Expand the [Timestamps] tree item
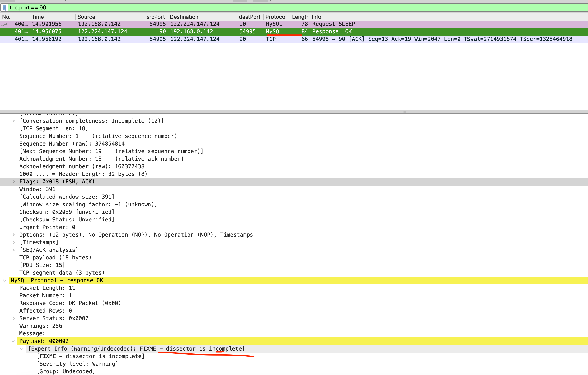Screen dimensions: 588x375 coord(14,243)
